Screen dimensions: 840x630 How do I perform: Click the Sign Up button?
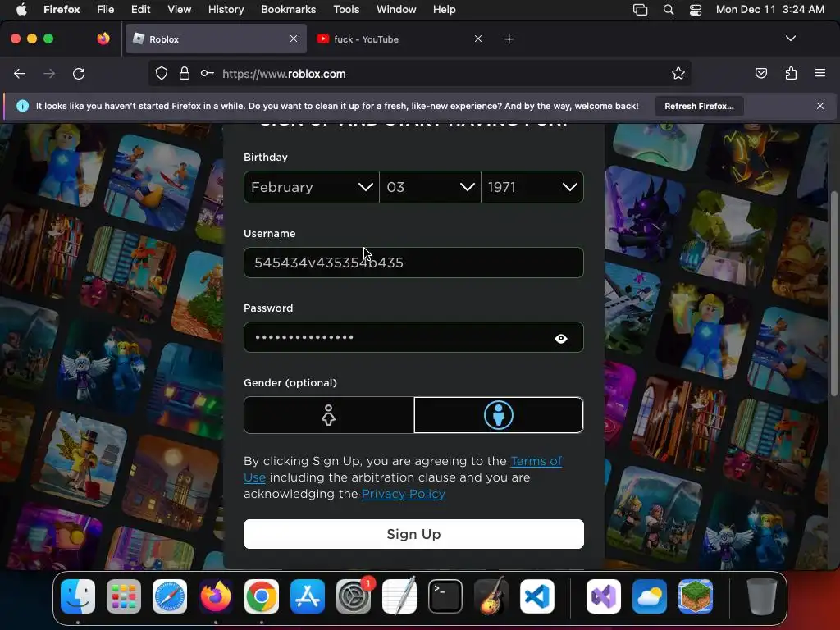pyautogui.click(x=413, y=534)
